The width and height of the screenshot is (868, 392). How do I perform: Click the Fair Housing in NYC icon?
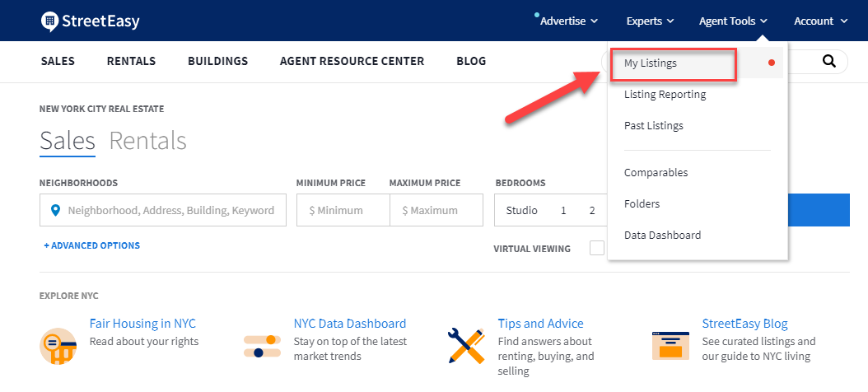click(x=58, y=346)
